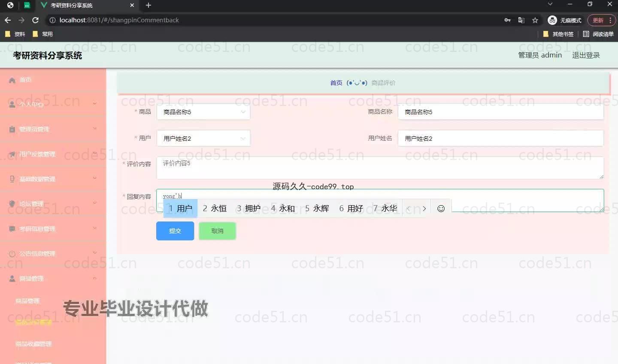The width and height of the screenshot is (618, 364).
Task: Click the chat icon of 考研信息管理
Action: pos(12,229)
